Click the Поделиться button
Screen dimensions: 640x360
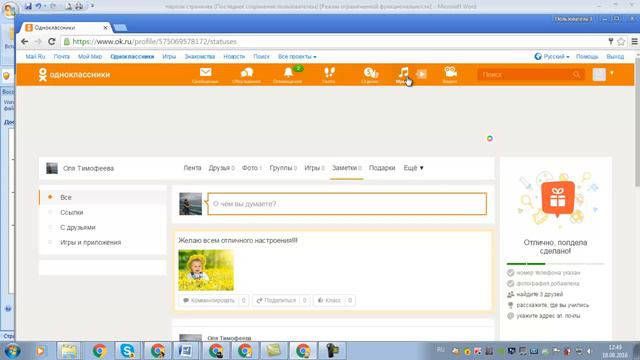tap(280, 300)
